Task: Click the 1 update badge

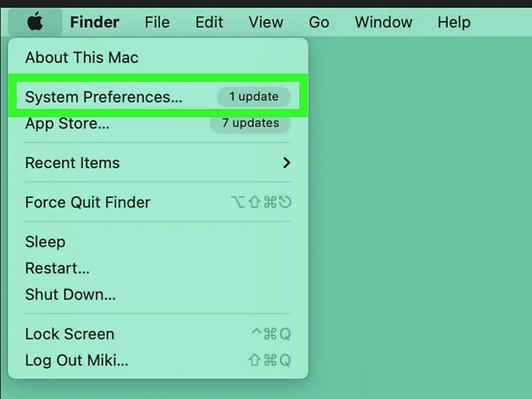Action: pyautogui.click(x=254, y=96)
